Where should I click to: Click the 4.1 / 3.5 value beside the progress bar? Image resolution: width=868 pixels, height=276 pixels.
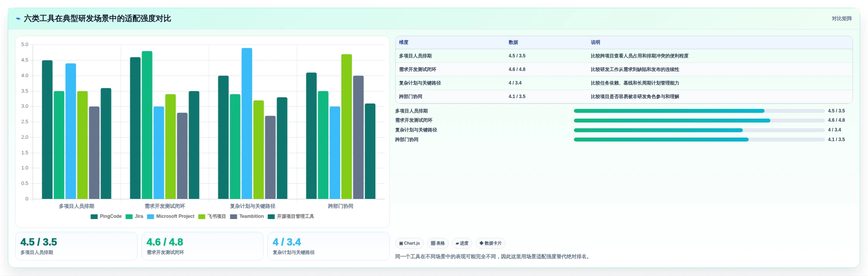pyautogui.click(x=836, y=140)
